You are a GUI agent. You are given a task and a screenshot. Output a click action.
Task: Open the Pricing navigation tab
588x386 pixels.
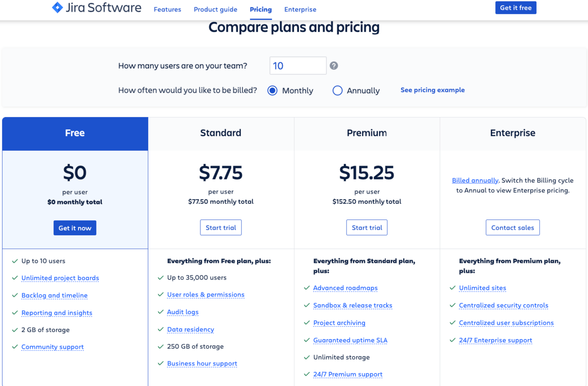click(x=260, y=9)
